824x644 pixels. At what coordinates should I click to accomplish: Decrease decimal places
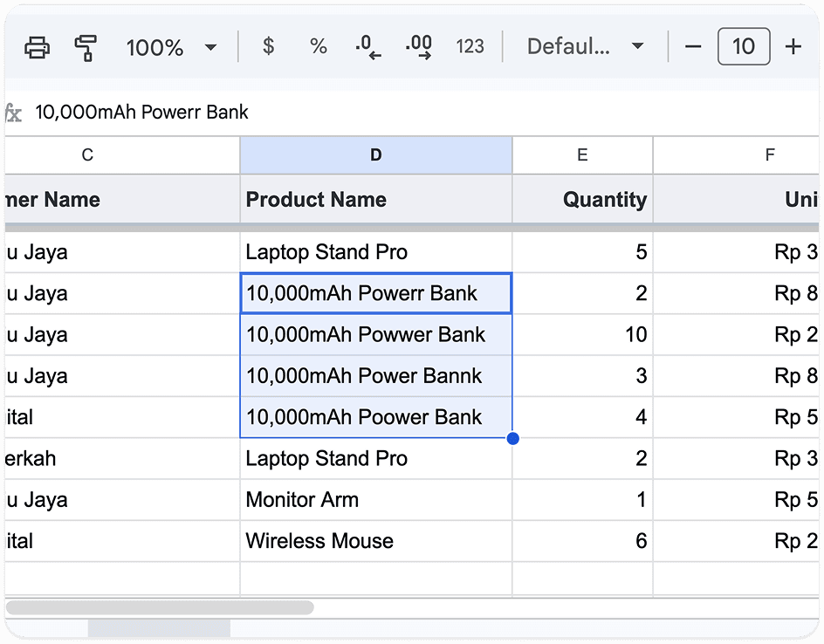[x=367, y=47]
